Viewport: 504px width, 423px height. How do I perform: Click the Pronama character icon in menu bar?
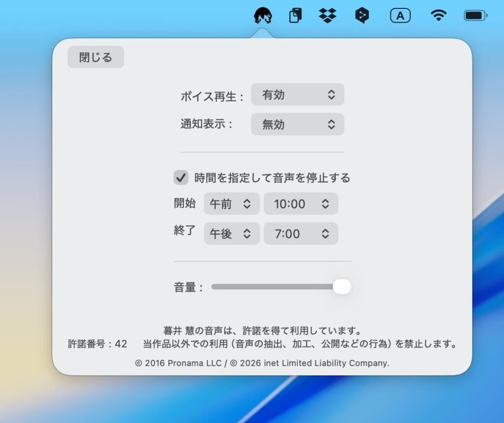[x=263, y=16]
